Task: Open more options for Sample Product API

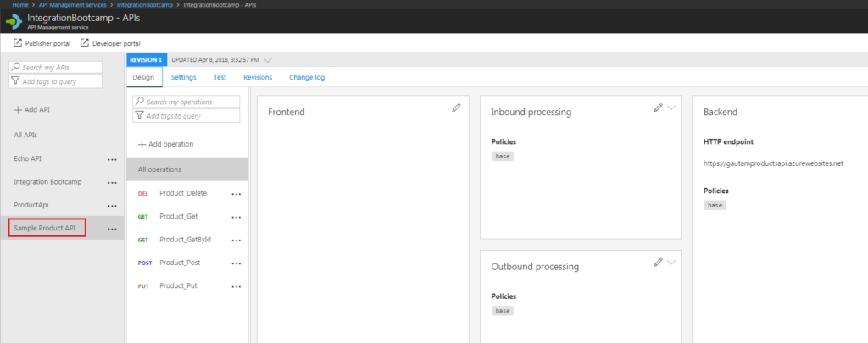Action: pyautogui.click(x=112, y=229)
